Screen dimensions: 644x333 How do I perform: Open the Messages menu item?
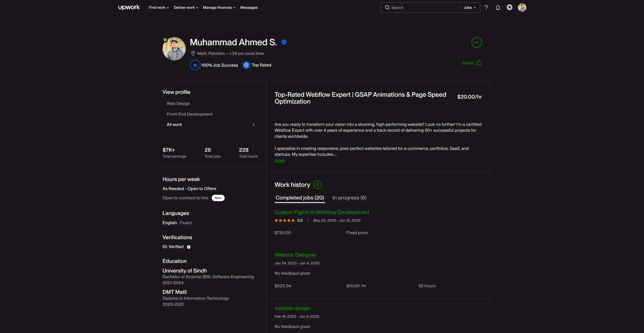pos(249,8)
